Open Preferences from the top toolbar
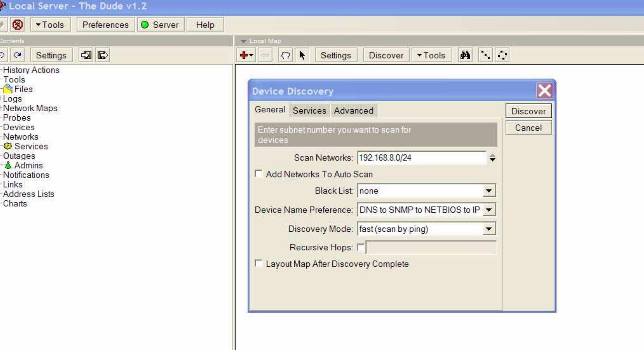The width and height of the screenshot is (644, 350). 105,25
